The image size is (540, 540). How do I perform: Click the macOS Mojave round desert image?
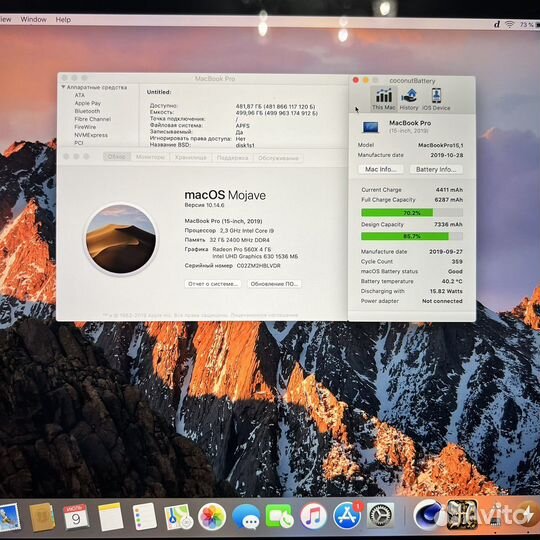(x=121, y=239)
